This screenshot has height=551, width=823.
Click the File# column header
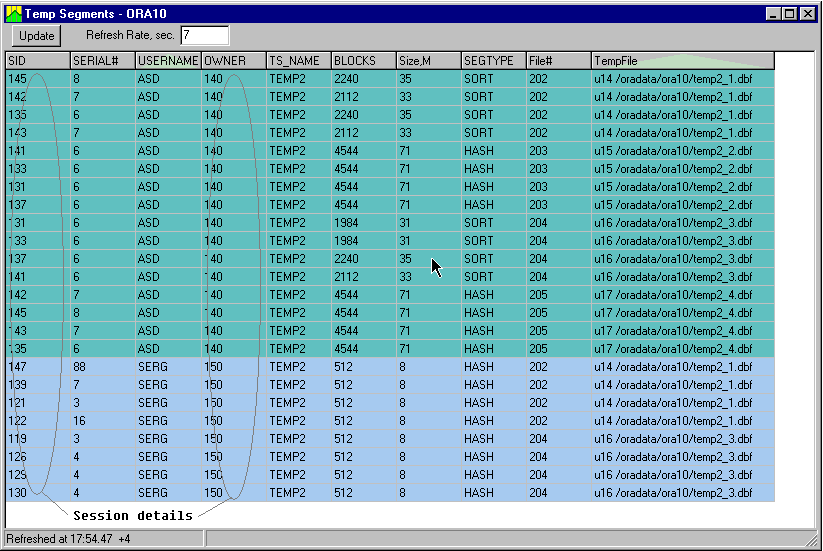(559, 61)
